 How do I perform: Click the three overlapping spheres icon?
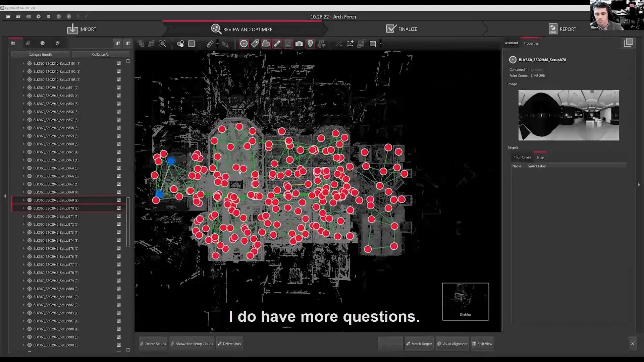pyautogui.click(x=180, y=44)
